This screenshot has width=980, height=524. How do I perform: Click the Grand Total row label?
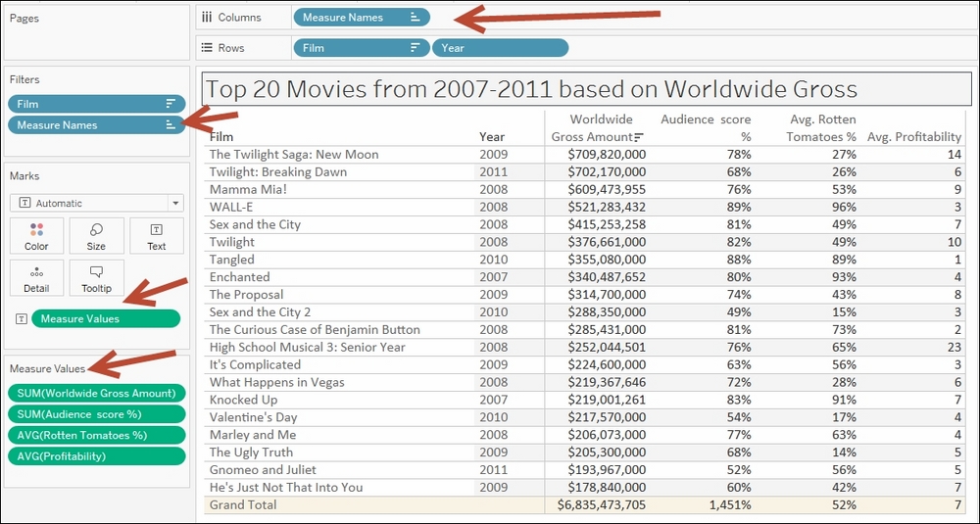click(x=243, y=504)
